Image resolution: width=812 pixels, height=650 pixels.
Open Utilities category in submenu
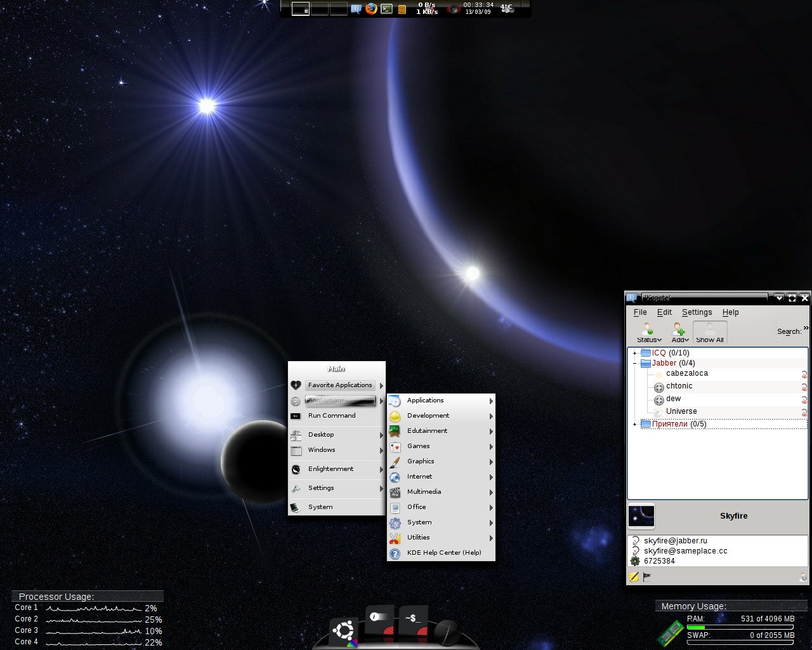(441, 538)
